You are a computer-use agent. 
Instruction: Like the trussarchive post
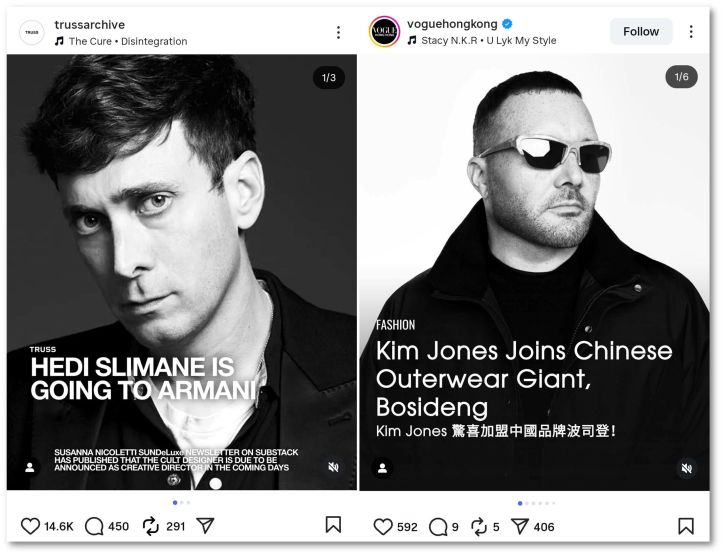tap(31, 526)
